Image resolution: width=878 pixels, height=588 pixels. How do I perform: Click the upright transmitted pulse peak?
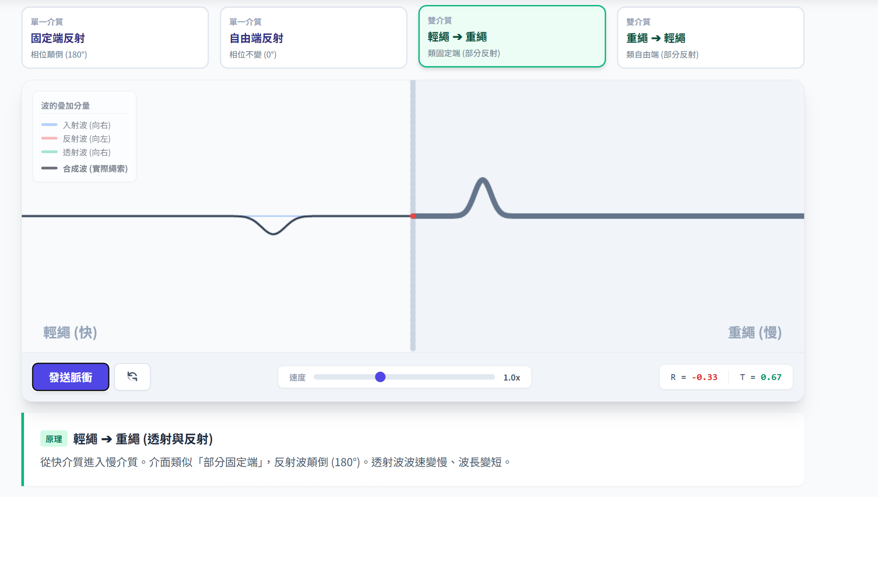pyautogui.click(x=483, y=180)
